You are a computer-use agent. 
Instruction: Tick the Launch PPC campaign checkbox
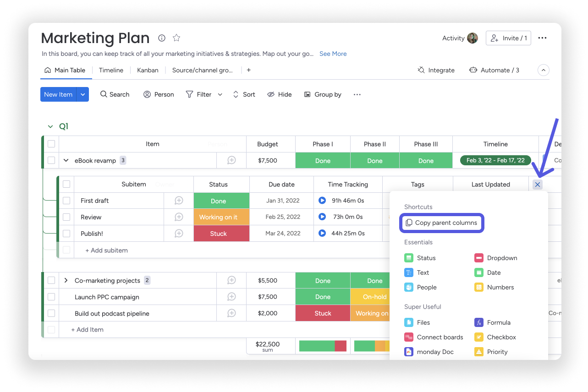point(51,297)
